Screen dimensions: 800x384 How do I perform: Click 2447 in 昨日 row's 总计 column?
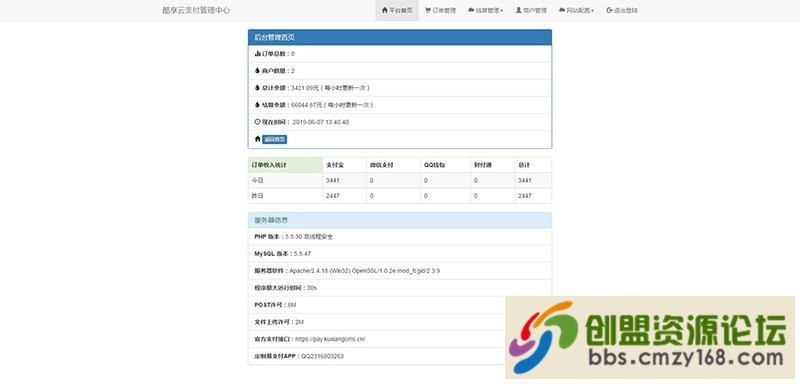click(x=524, y=196)
